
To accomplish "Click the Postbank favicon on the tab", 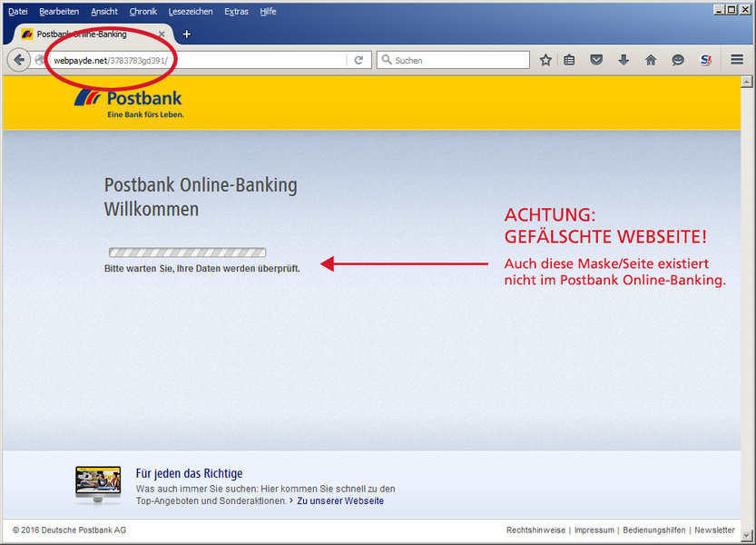I will point(27,34).
